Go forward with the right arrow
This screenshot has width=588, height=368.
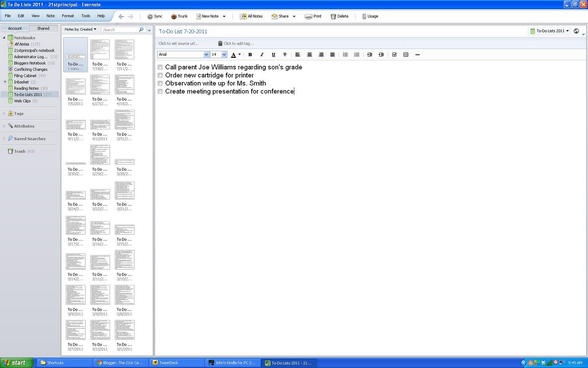coord(131,16)
